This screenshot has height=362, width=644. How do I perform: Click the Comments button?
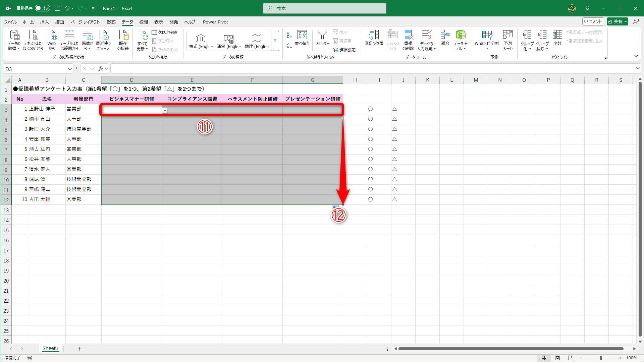pyautogui.click(x=593, y=21)
